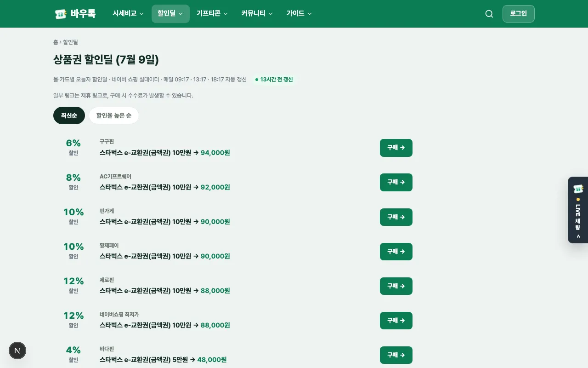Open the 커뮤니티 dropdown menu
This screenshot has height=368, width=588.
coord(257,14)
